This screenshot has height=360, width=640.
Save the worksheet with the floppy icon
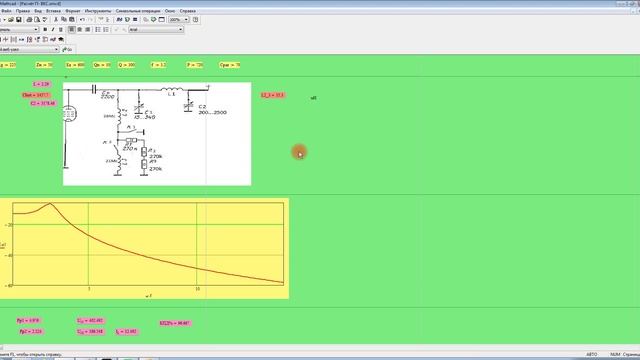[x=19, y=20]
